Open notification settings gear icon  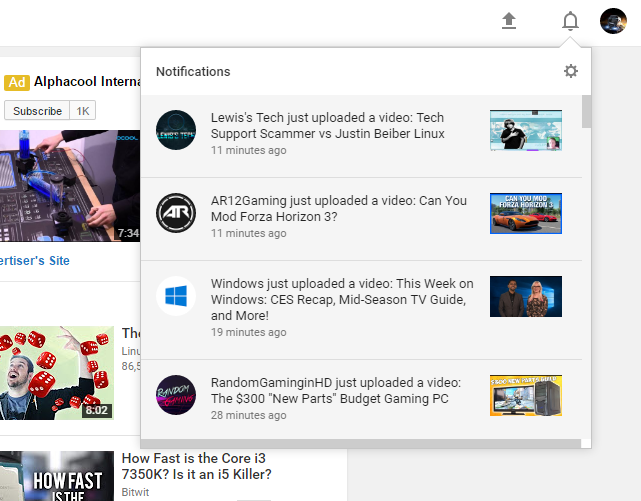pyautogui.click(x=571, y=71)
